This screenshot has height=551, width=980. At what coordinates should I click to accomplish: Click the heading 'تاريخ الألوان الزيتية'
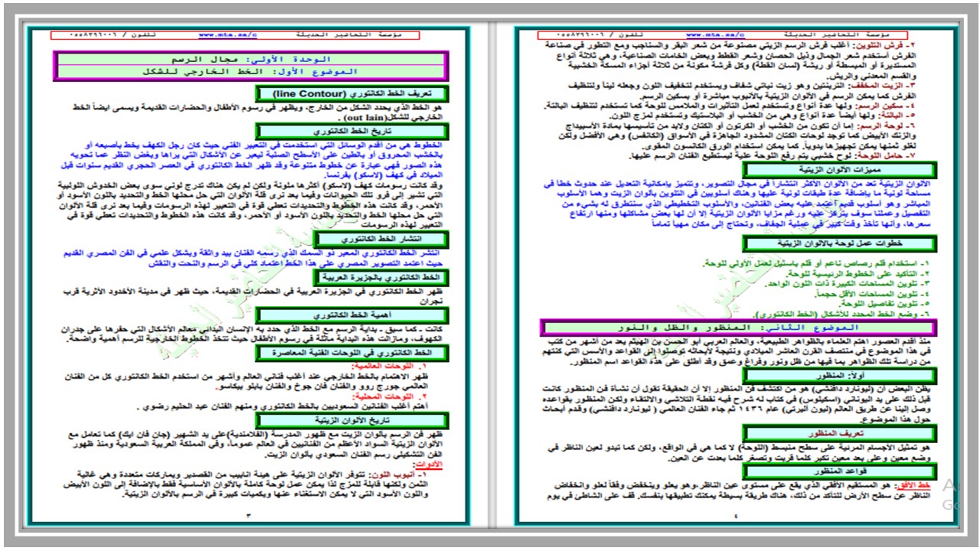coord(351,421)
